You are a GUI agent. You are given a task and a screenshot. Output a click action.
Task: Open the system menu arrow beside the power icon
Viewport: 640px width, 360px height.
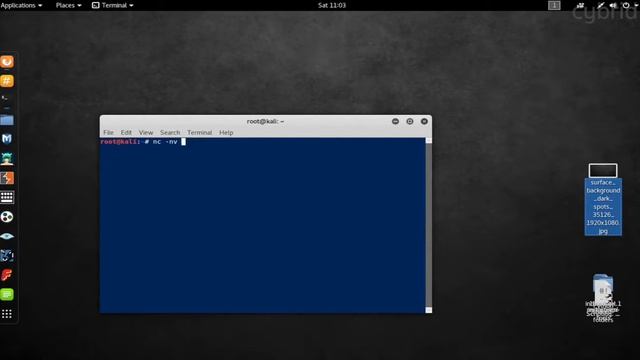coord(636,5)
